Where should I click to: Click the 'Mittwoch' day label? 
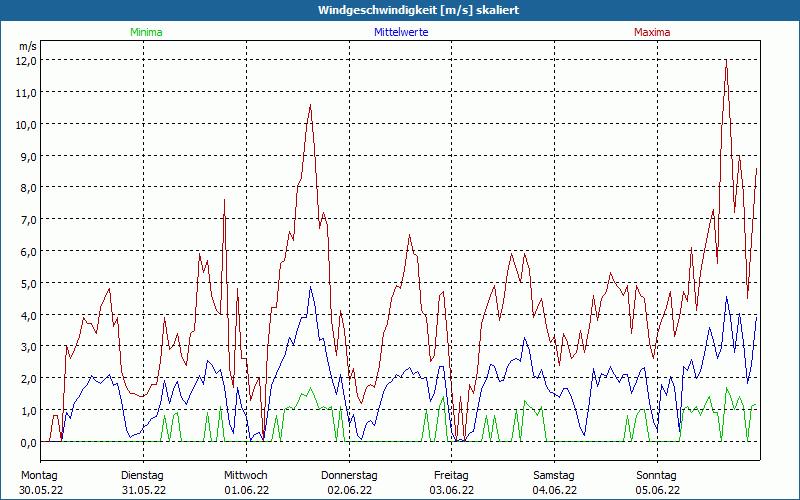pyautogui.click(x=246, y=476)
